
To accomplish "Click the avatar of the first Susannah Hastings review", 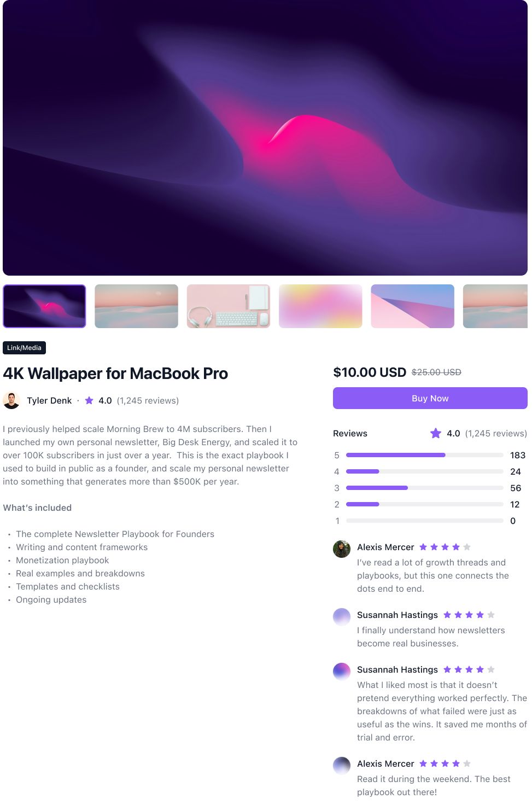I will pos(342,617).
